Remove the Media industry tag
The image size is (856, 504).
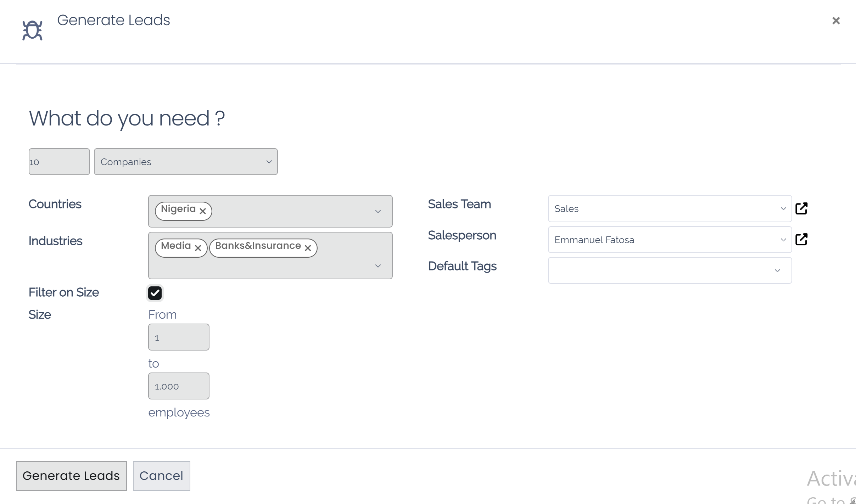(198, 248)
